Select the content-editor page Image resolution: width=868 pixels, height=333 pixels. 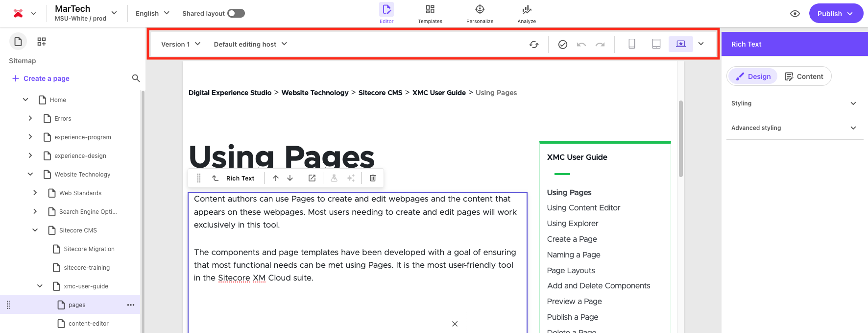click(x=89, y=324)
